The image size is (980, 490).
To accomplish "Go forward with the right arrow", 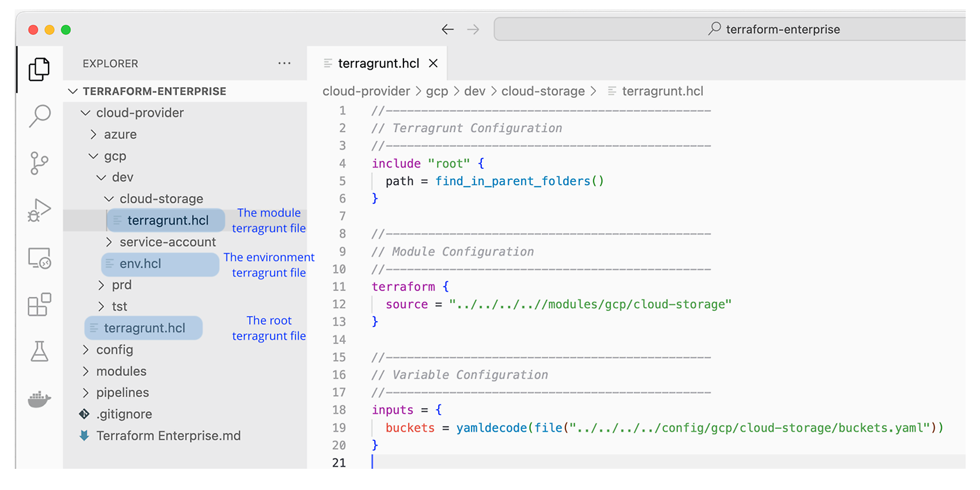I will (473, 29).
